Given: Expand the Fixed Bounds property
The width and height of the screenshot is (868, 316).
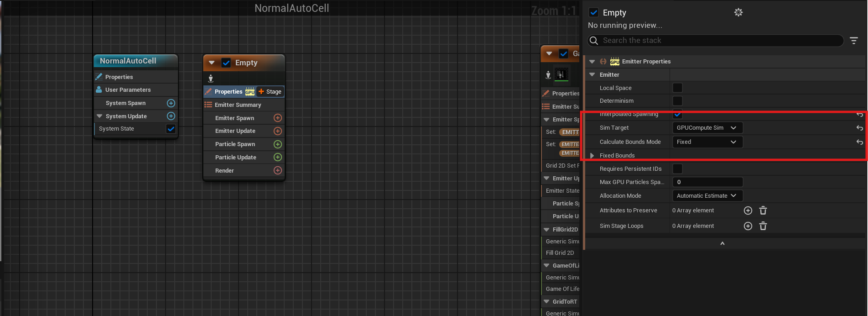Looking at the screenshot, I should [592, 156].
